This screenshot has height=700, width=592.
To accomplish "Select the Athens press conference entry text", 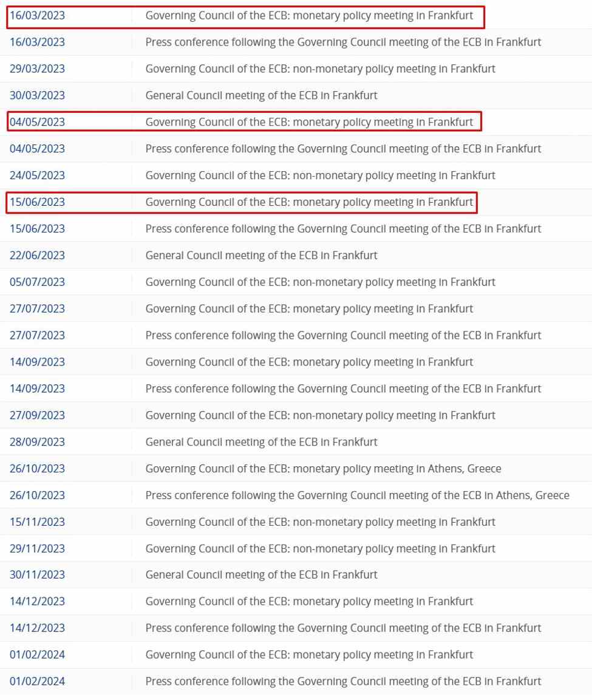I will click(357, 495).
